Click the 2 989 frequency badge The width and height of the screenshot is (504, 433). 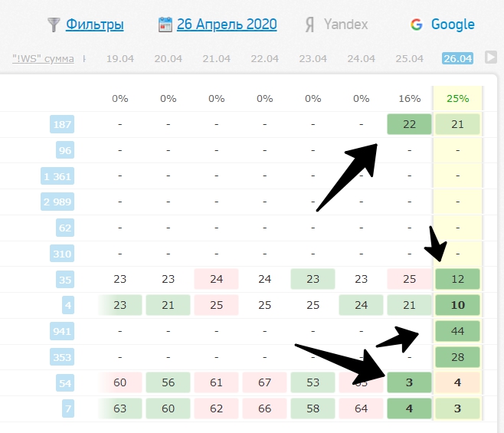click(x=57, y=202)
